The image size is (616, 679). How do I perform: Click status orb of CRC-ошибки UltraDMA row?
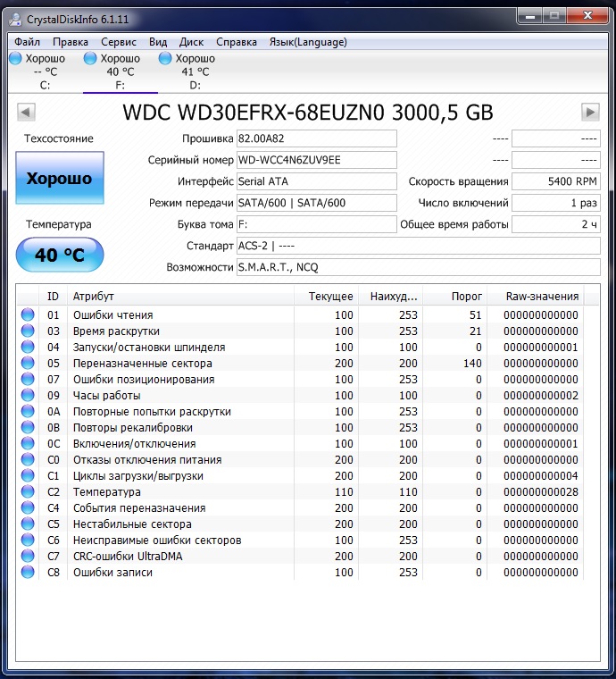[x=28, y=556]
